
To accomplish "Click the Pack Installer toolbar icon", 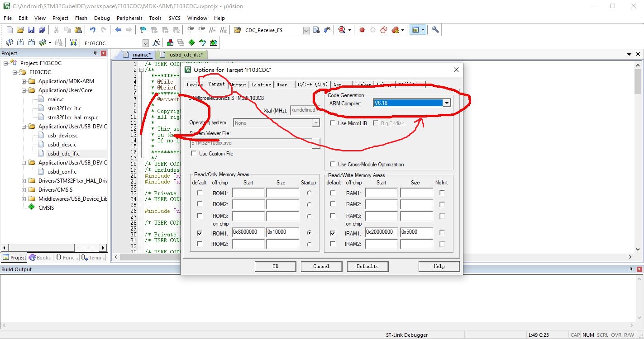I will click(213, 42).
